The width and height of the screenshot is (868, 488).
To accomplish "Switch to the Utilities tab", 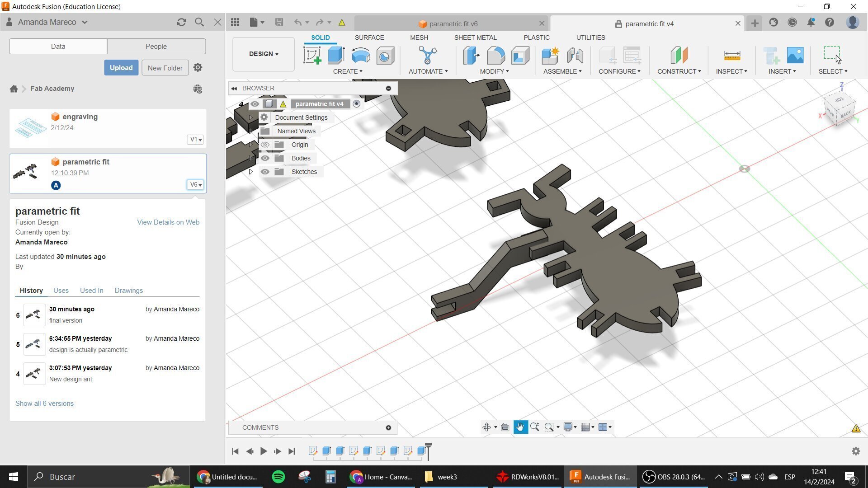I will 590,38.
